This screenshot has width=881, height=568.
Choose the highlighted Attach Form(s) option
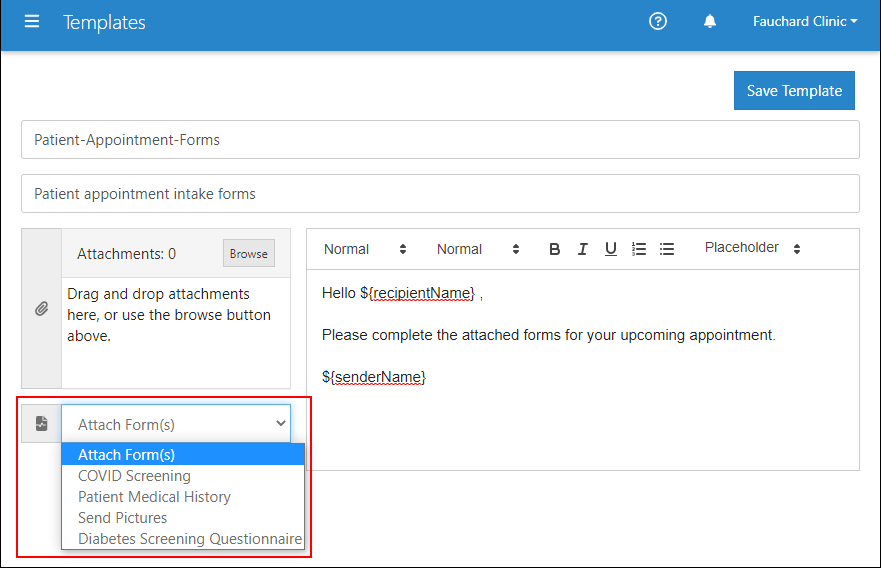(x=183, y=454)
